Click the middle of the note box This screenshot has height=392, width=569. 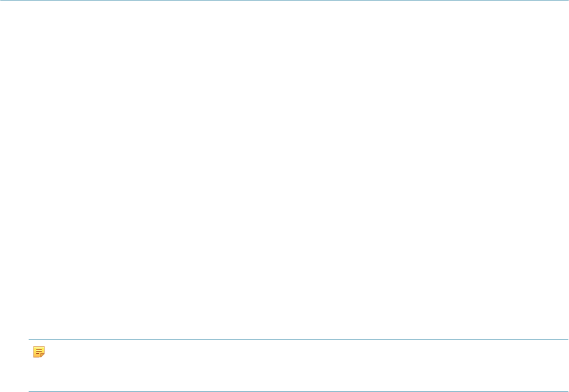[298, 365]
